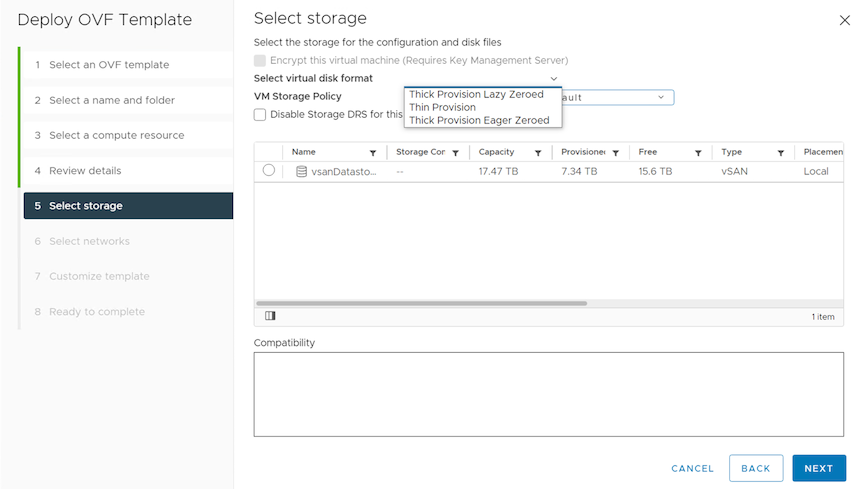The width and height of the screenshot is (864, 489).
Task: Filter the Provisioned column
Action: 615,153
